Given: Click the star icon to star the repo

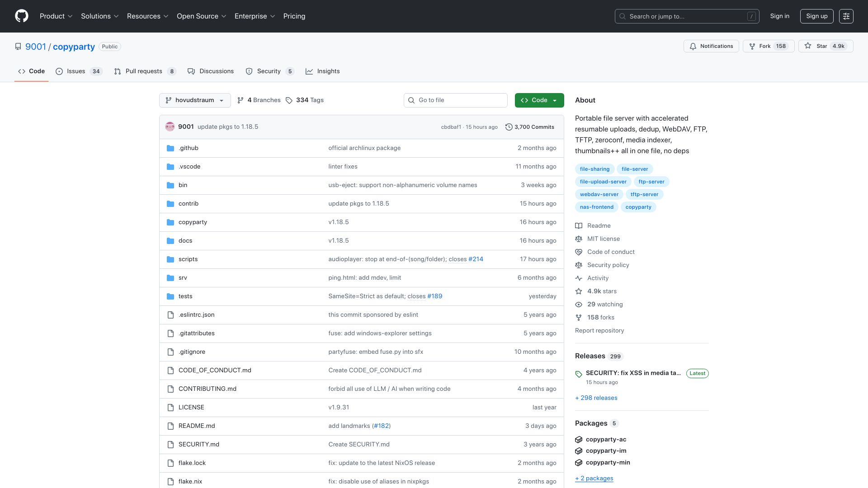Looking at the screenshot, I should click(x=808, y=46).
